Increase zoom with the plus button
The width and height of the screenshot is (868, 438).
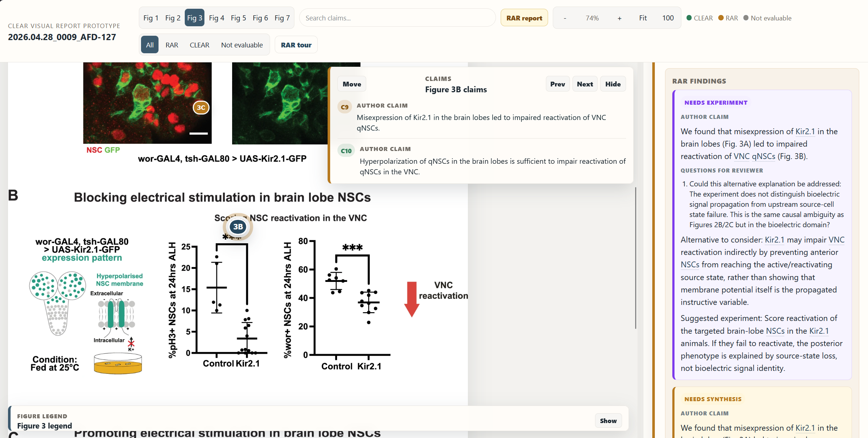click(619, 18)
